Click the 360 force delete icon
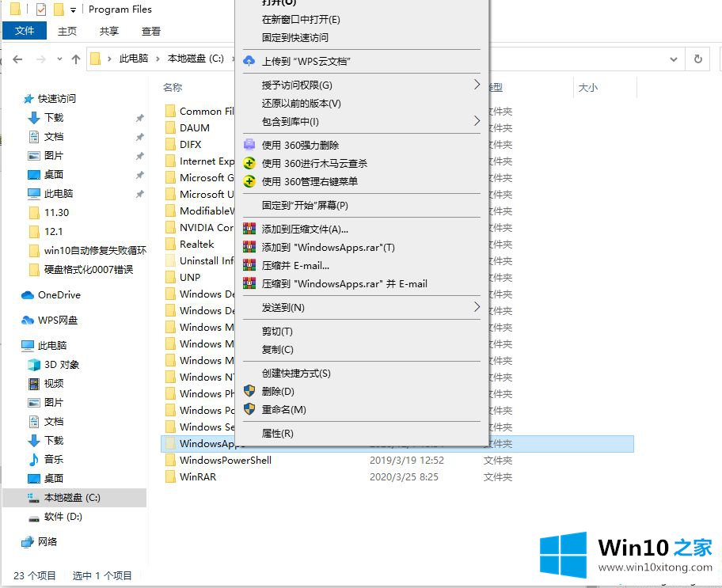Screen dimensions: 722x588 (x=249, y=145)
